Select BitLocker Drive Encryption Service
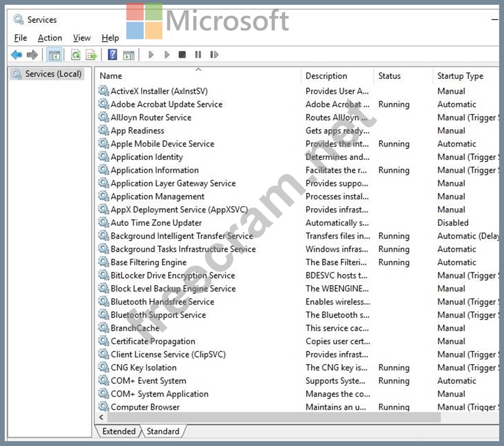Screen dimensions: 504x446 click(x=173, y=275)
